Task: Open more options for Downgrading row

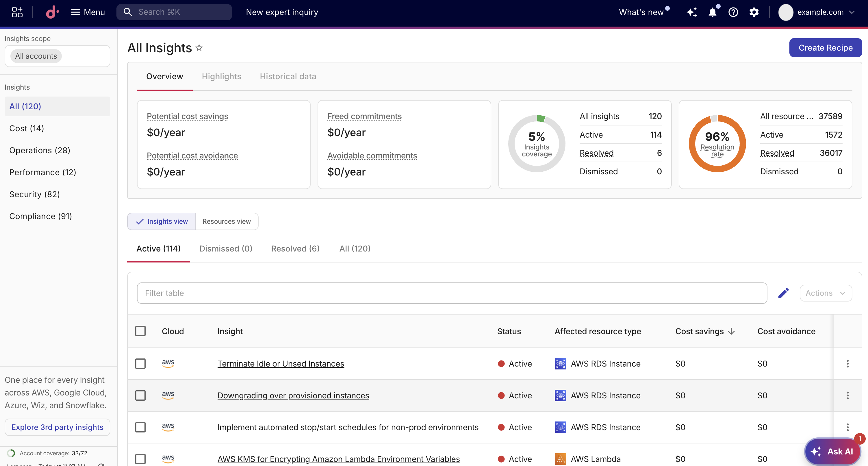Action: [847, 395]
